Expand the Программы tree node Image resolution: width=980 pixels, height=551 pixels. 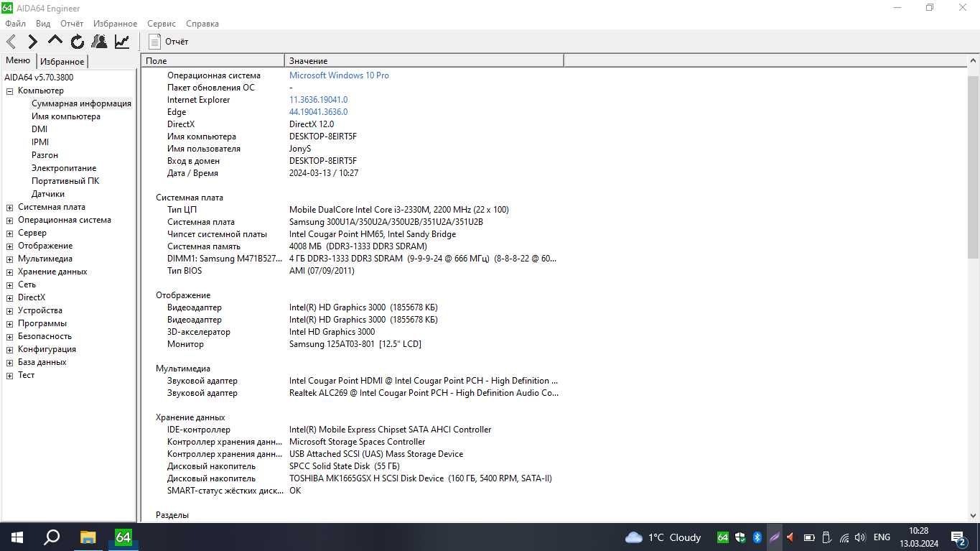pyautogui.click(x=10, y=324)
